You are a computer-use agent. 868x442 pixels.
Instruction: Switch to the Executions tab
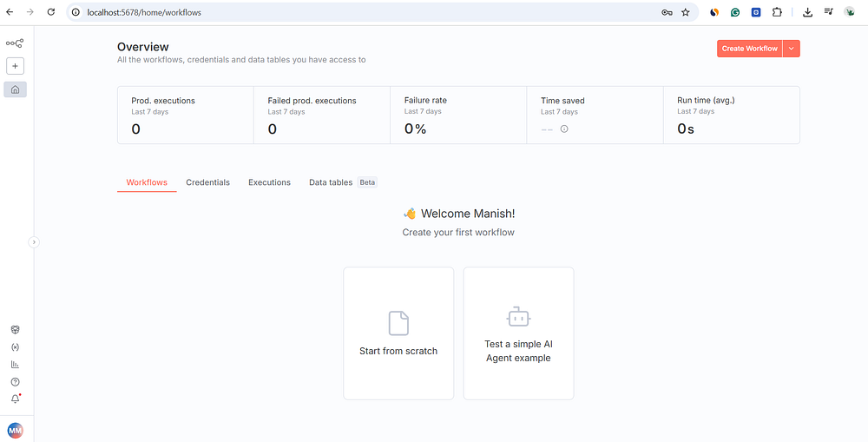(x=269, y=182)
